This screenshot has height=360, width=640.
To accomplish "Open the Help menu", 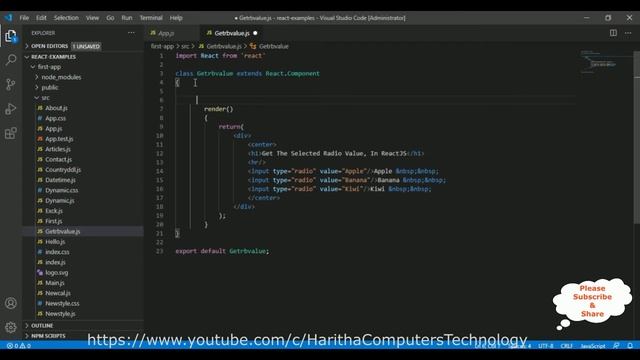I will (176, 18).
